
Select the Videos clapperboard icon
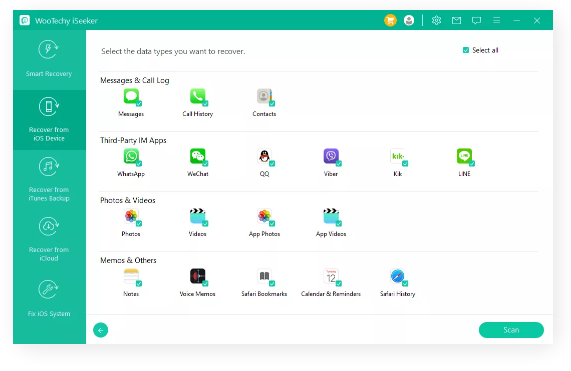197,216
